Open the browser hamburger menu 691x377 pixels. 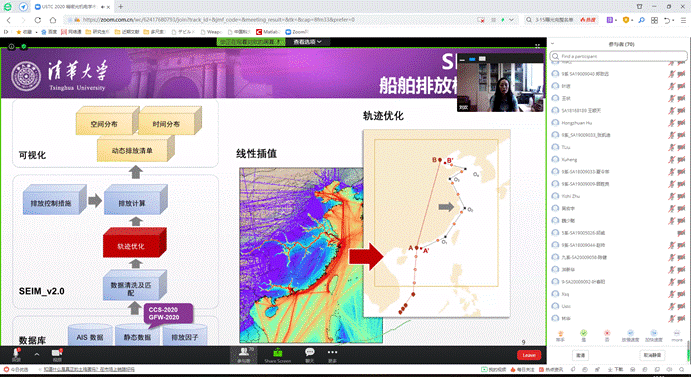(684, 20)
